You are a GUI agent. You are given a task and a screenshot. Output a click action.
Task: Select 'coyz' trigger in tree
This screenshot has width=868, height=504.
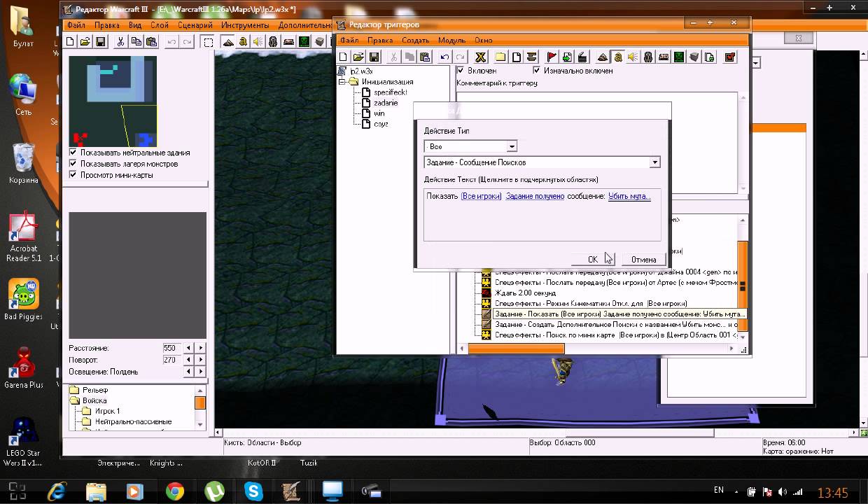point(381,124)
